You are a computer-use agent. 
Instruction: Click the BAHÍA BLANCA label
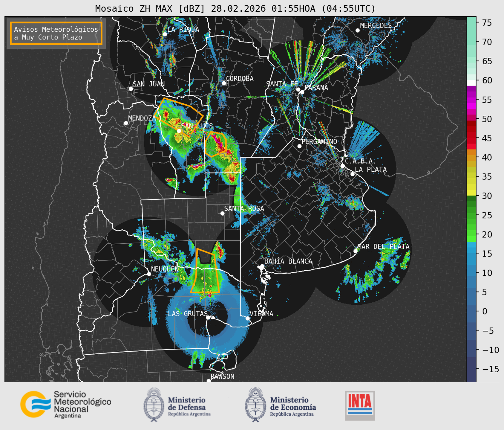[x=288, y=261]
